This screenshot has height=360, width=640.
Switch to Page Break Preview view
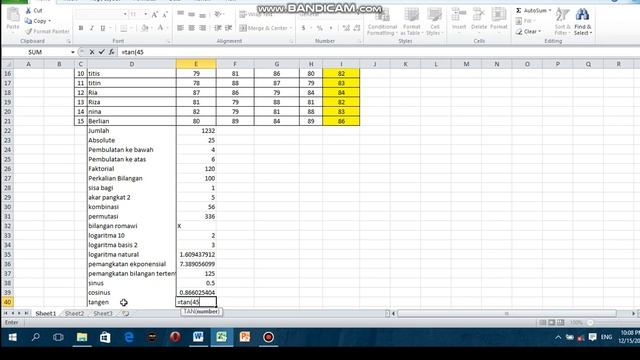[x=561, y=322]
